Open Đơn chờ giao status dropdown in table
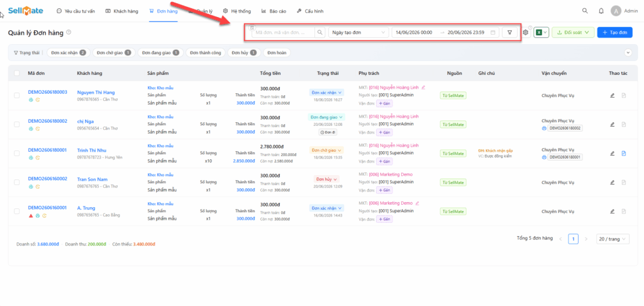644x306 pixels. (x=326, y=150)
